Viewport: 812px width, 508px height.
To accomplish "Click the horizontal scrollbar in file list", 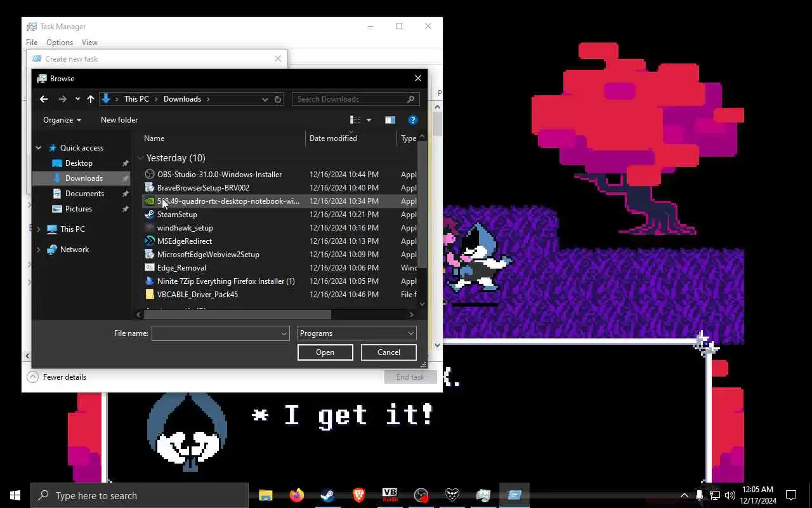I will [x=238, y=314].
